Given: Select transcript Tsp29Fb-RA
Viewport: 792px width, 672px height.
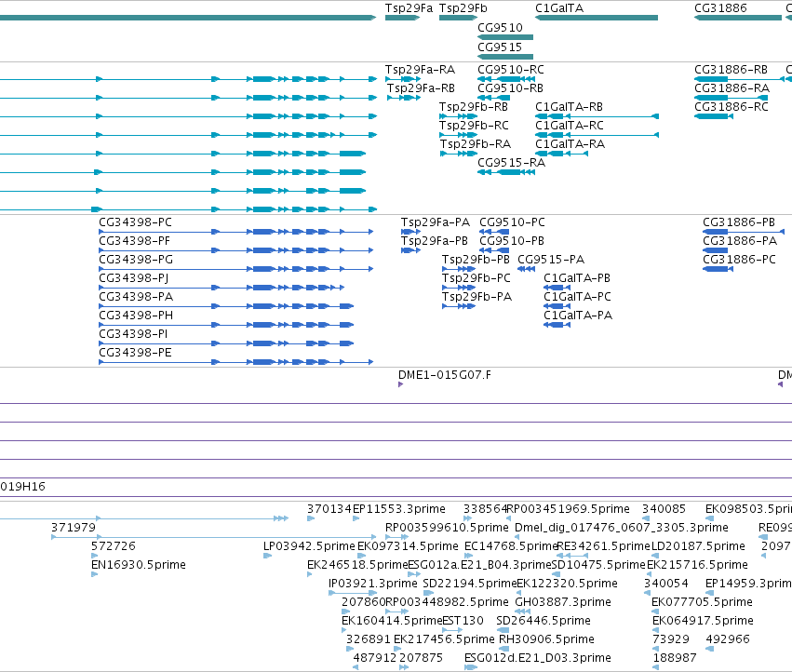Looking at the screenshot, I should pos(476,144).
